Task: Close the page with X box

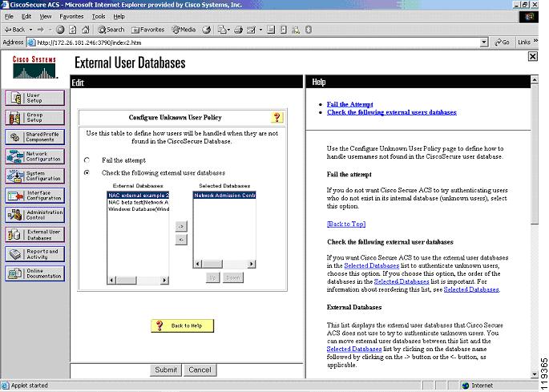Action: pyautogui.click(x=532, y=56)
